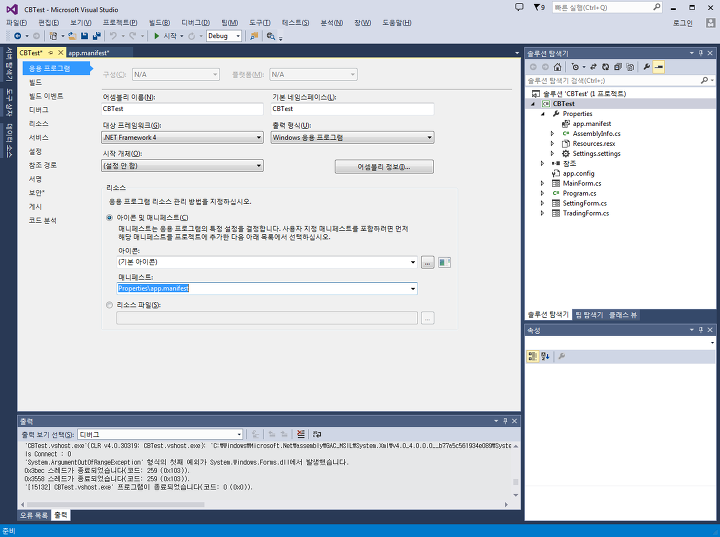Open the 디버그(D) menu
The image size is (720, 537).
pyautogui.click(x=196, y=23)
